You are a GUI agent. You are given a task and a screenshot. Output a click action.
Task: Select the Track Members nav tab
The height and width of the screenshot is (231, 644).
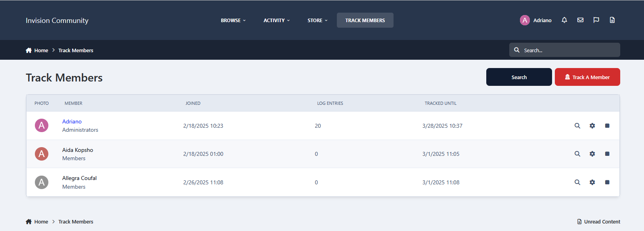pos(365,21)
